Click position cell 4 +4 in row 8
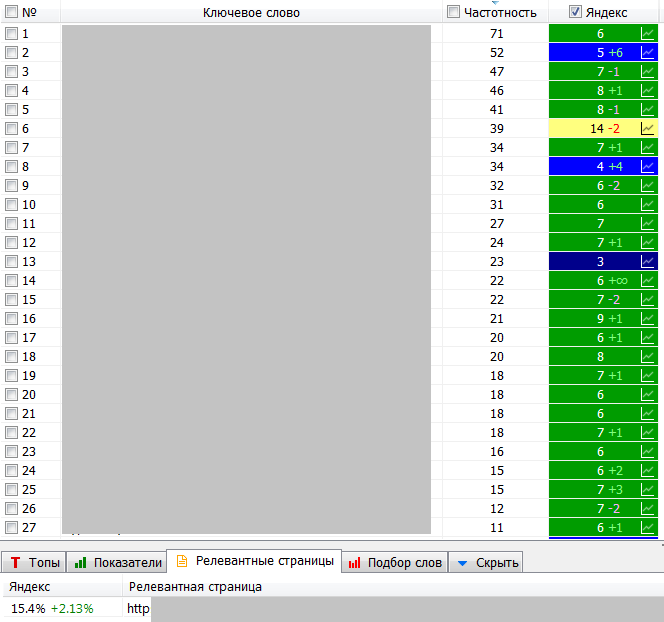 click(603, 166)
